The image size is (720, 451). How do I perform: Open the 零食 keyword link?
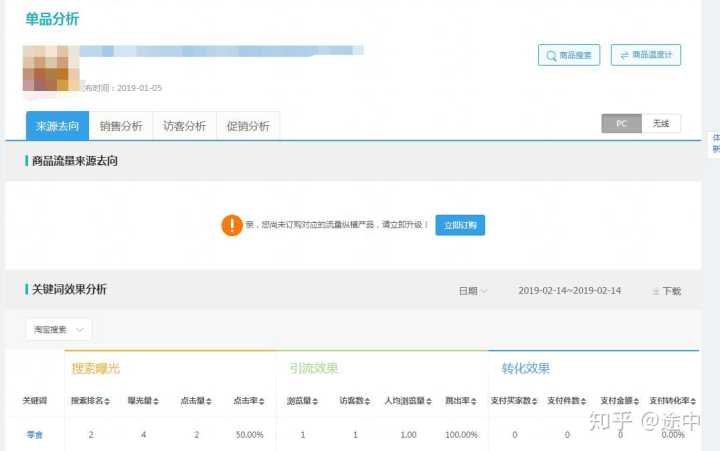34,435
